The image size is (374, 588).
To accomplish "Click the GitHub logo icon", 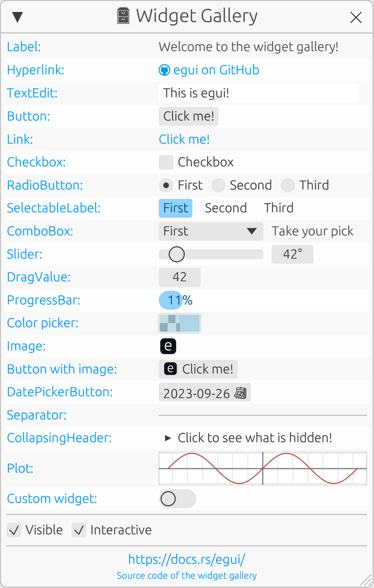I will 164,70.
